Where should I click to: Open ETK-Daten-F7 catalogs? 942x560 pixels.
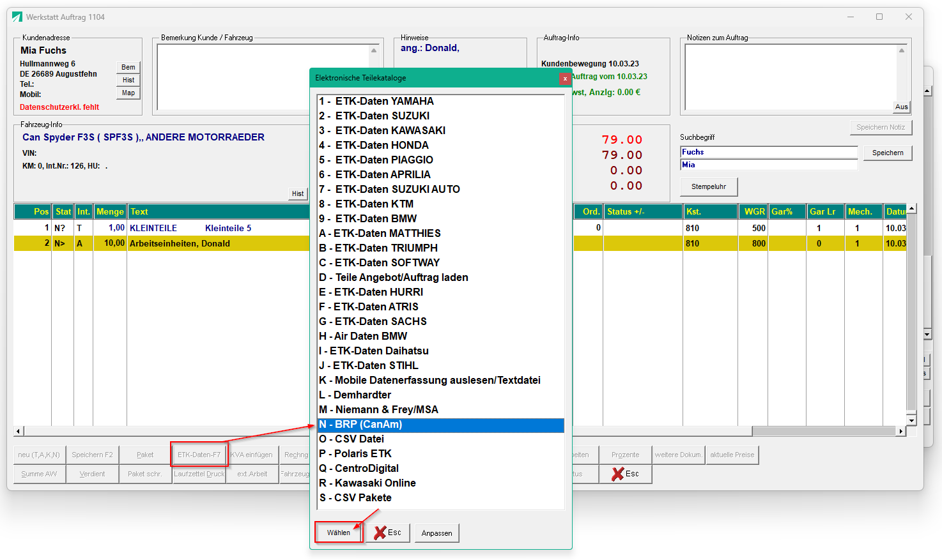(x=199, y=455)
